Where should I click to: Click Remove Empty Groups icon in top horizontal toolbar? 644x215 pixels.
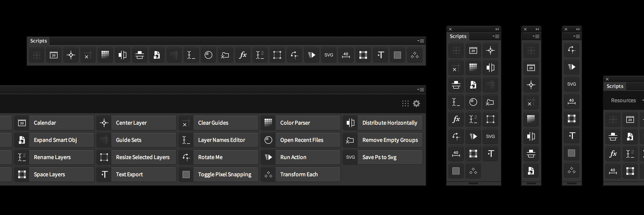pos(225,55)
